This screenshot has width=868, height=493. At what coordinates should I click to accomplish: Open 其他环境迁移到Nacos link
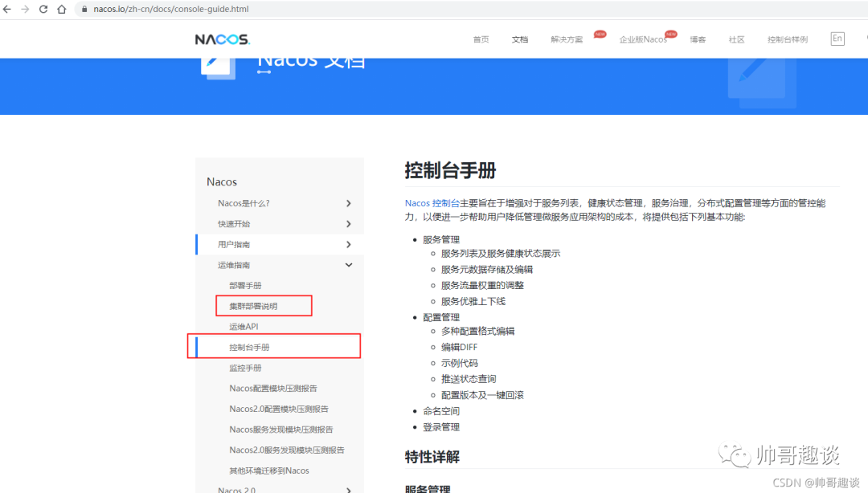269,471
